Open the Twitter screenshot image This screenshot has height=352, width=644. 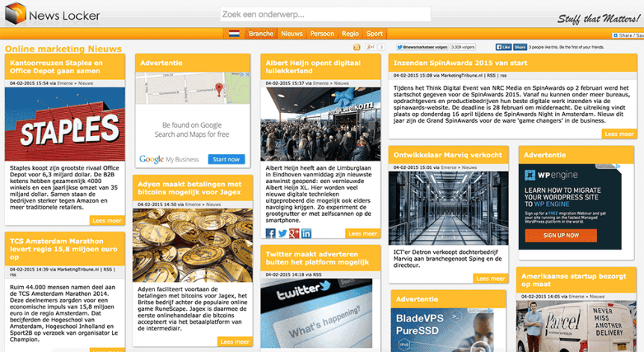(x=317, y=313)
